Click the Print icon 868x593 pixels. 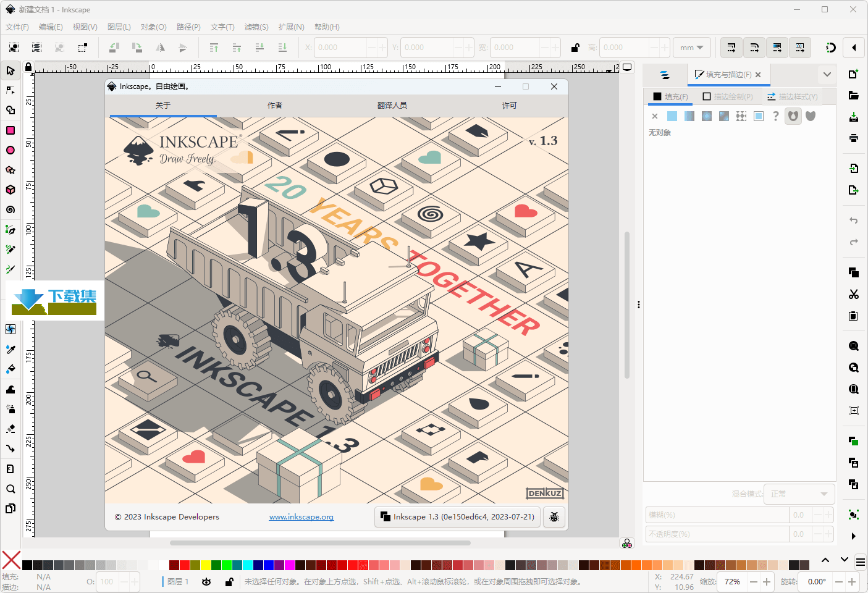(x=854, y=138)
